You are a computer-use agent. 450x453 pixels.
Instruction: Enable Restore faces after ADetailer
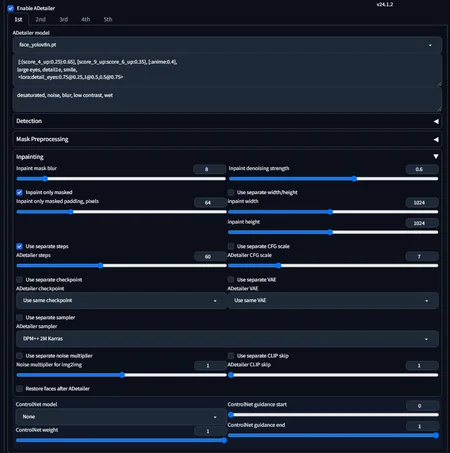tap(19, 389)
